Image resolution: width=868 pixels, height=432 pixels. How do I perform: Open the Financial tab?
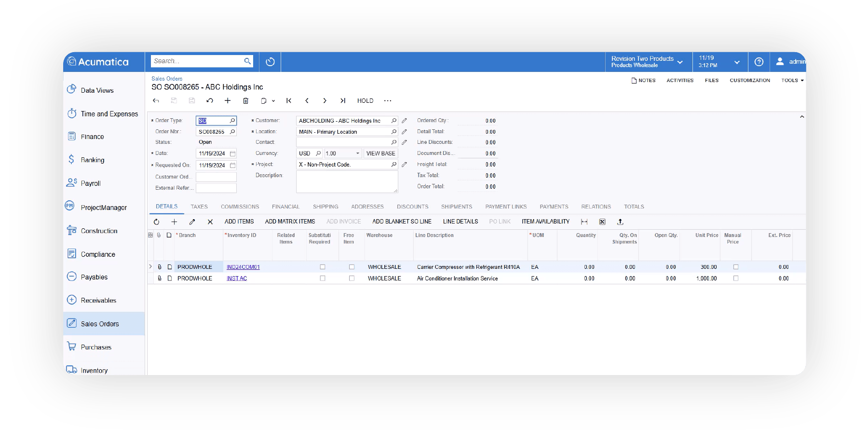coord(285,207)
